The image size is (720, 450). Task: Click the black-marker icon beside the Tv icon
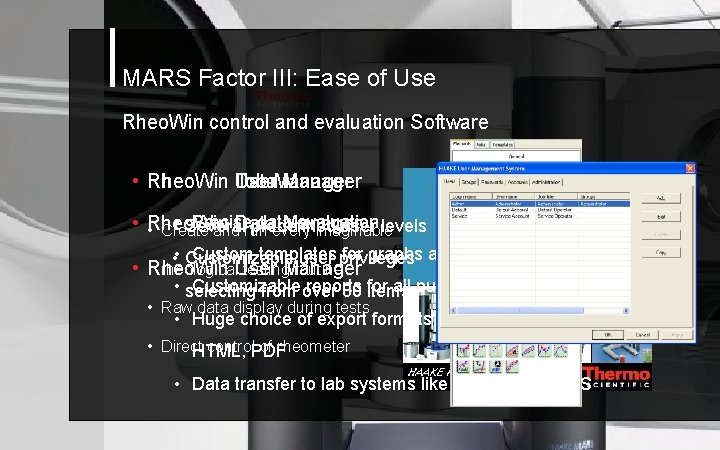[x=495, y=366]
